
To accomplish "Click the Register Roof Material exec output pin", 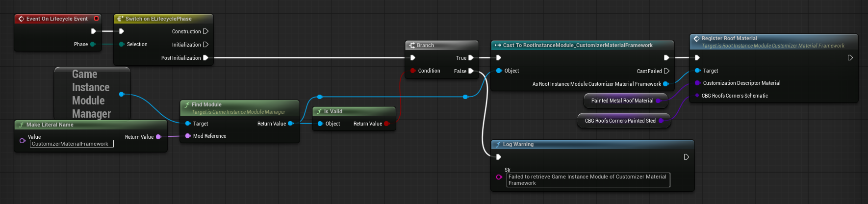I will (x=850, y=58).
